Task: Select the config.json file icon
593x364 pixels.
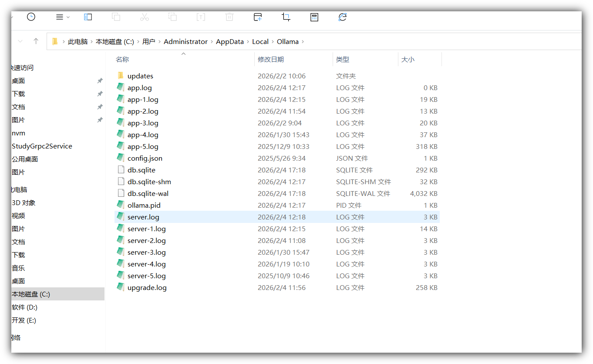Action: click(121, 158)
